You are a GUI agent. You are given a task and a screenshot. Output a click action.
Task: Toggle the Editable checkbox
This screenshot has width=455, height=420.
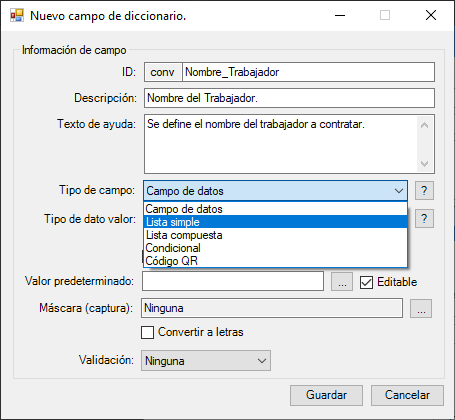click(x=366, y=282)
